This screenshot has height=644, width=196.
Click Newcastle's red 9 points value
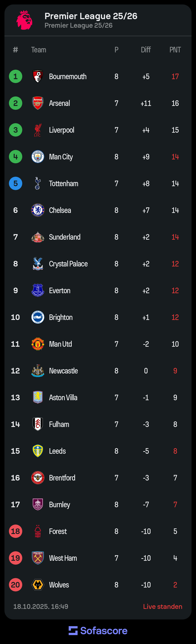pos(175,370)
